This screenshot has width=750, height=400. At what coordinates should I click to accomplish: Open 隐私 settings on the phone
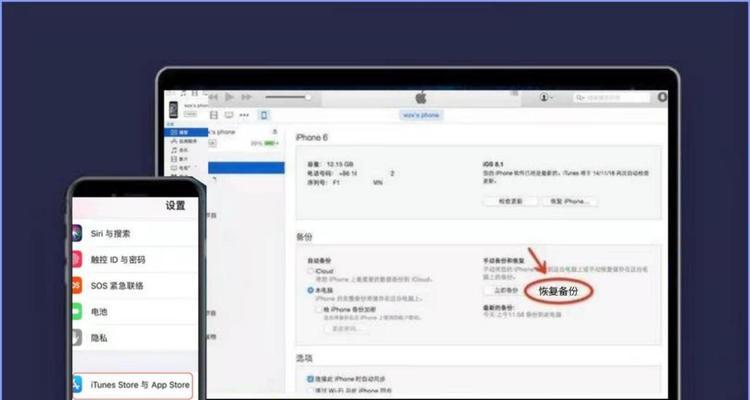135,338
